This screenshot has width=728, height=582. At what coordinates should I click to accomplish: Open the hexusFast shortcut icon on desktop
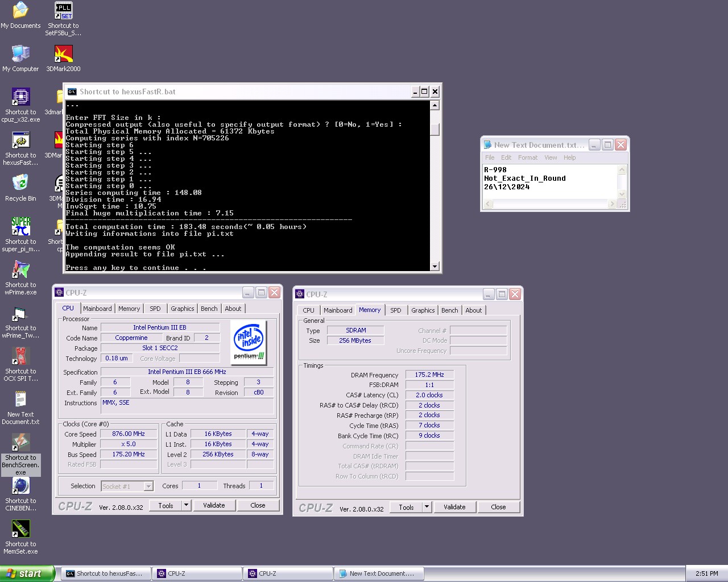click(x=20, y=140)
